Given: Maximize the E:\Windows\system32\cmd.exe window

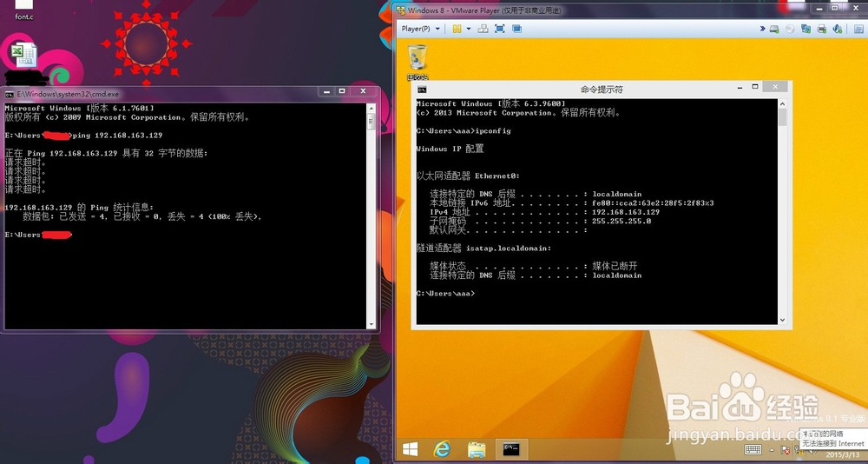Looking at the screenshot, I should (341, 91).
